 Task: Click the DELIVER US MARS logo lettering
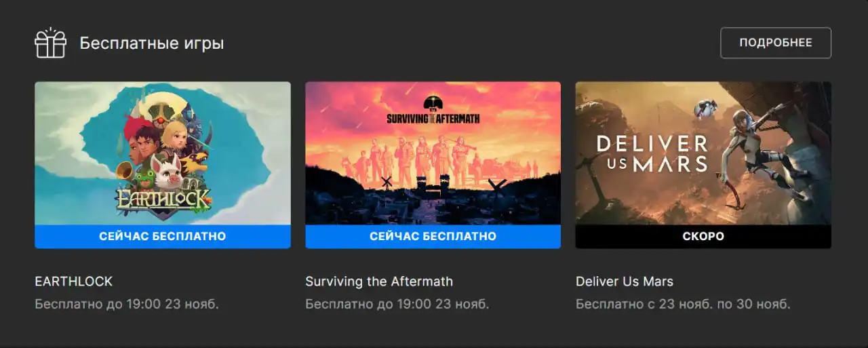coord(652,153)
